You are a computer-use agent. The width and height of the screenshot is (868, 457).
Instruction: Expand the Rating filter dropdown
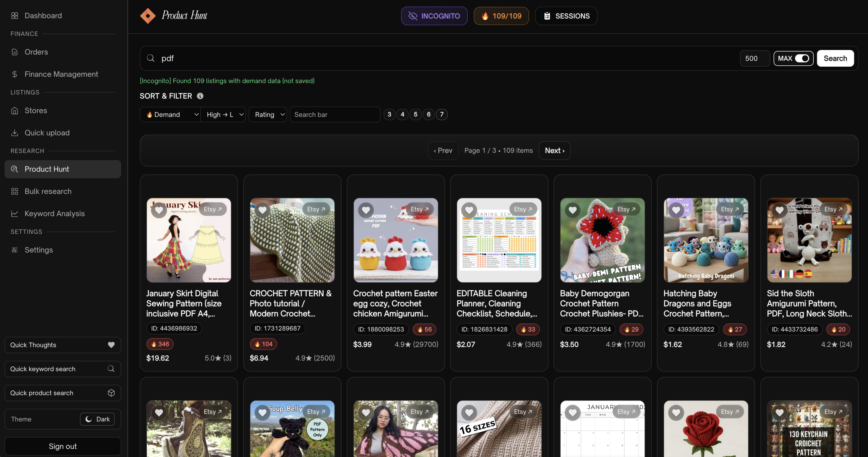coord(268,114)
